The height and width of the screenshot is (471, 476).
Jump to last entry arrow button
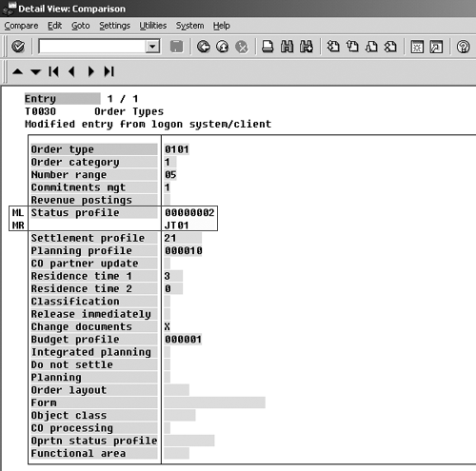(x=109, y=71)
